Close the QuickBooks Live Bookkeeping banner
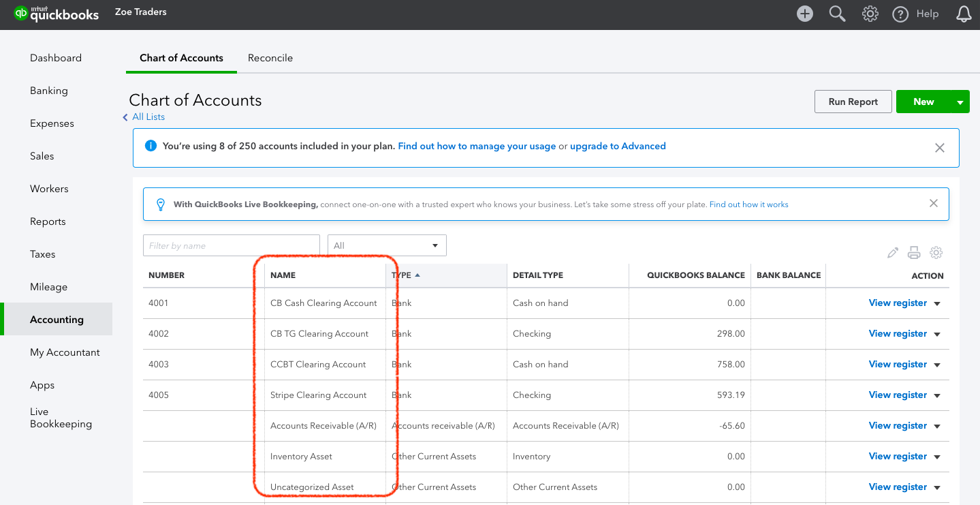This screenshot has width=980, height=505. [x=934, y=203]
